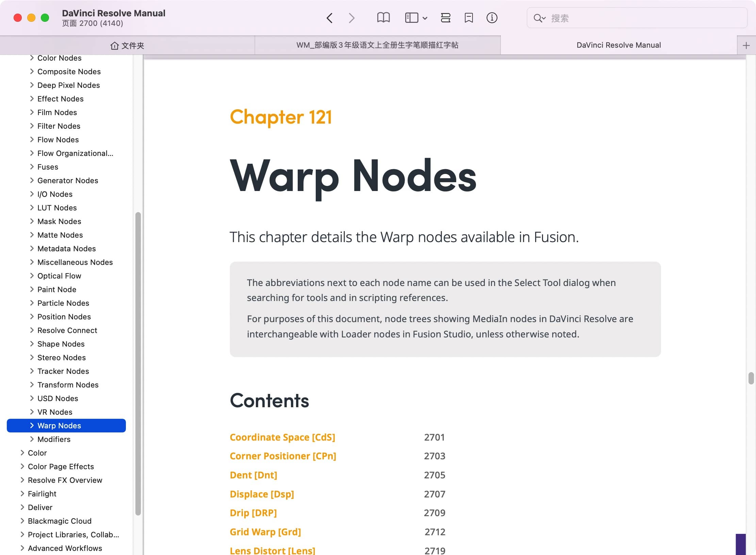
Task: Select Generator Nodes in outline
Action: [68, 180]
